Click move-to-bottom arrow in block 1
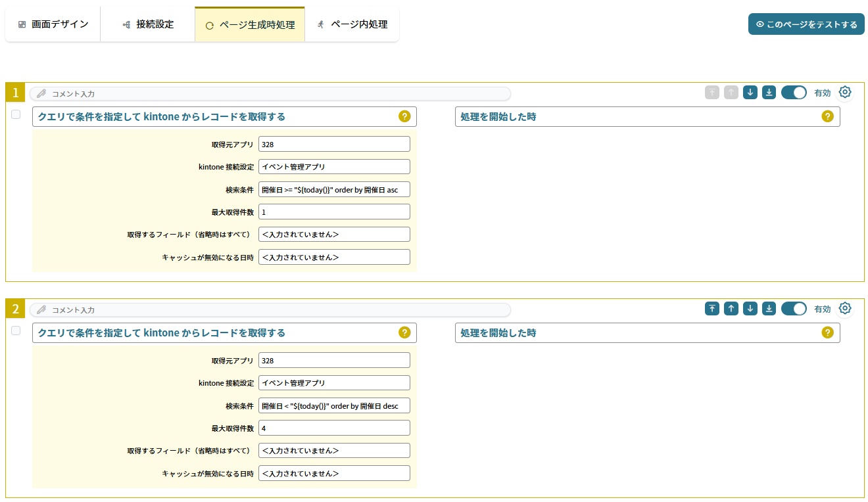868x502 pixels. (x=769, y=93)
